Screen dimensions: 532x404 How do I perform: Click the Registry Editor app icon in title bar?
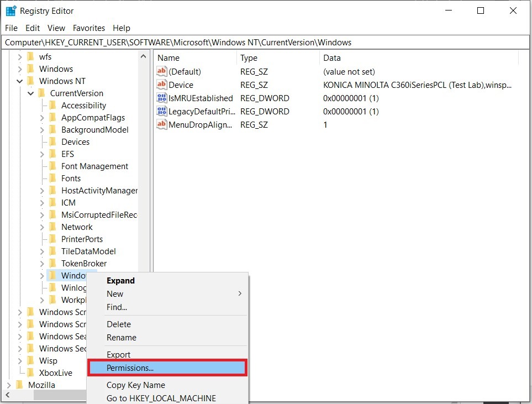point(11,11)
